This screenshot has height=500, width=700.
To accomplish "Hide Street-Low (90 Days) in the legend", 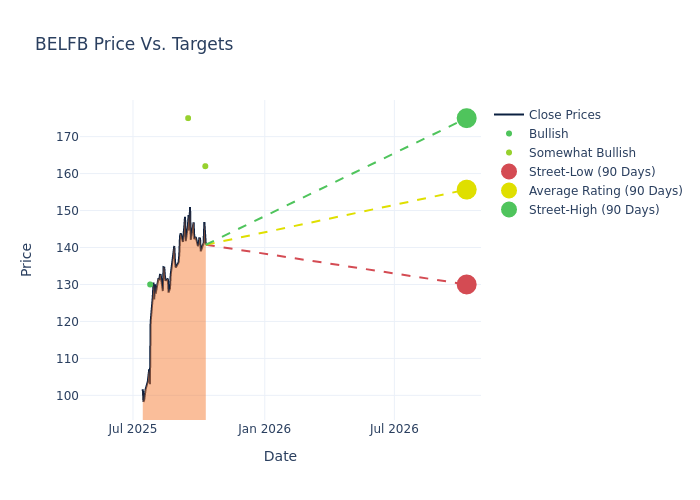I will (592, 172).
